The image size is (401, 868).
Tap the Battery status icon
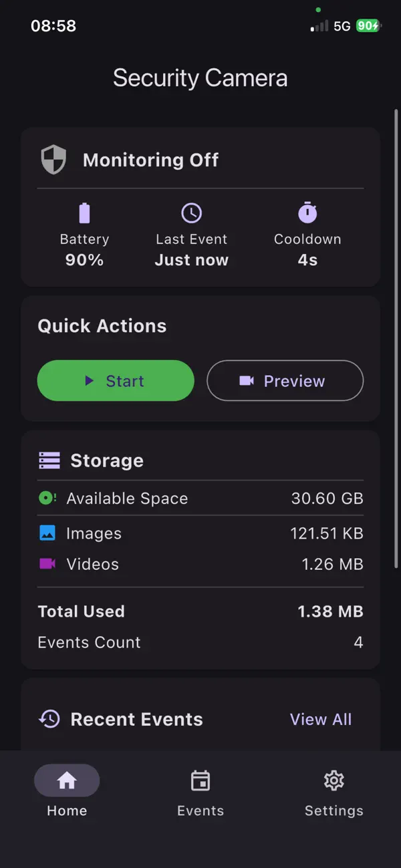(x=84, y=213)
